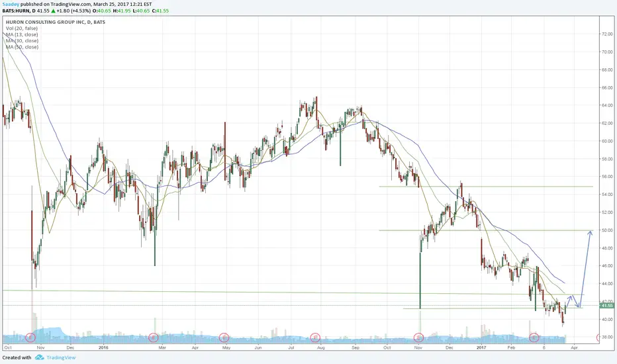Click the TradingView cloud logo icon
617x364 pixels.
click(x=39, y=357)
